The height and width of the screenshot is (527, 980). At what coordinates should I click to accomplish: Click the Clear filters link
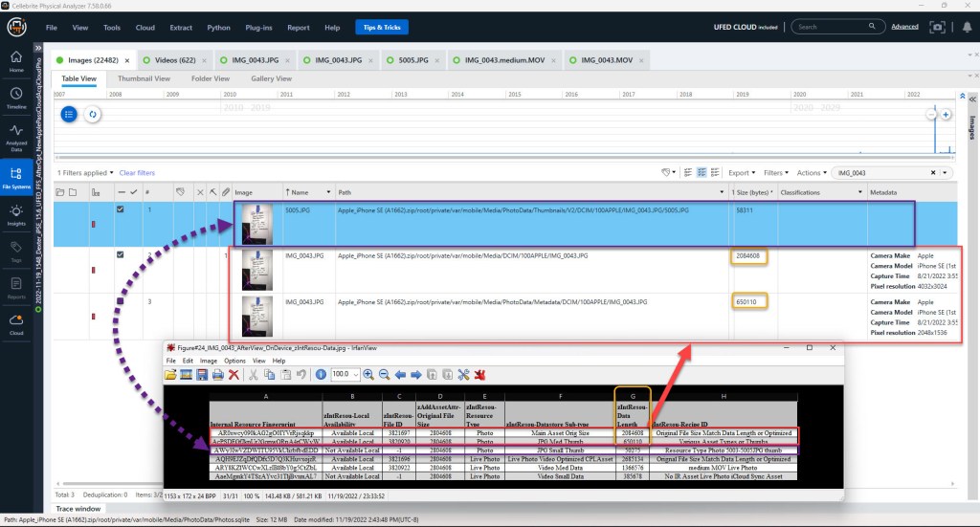137,173
